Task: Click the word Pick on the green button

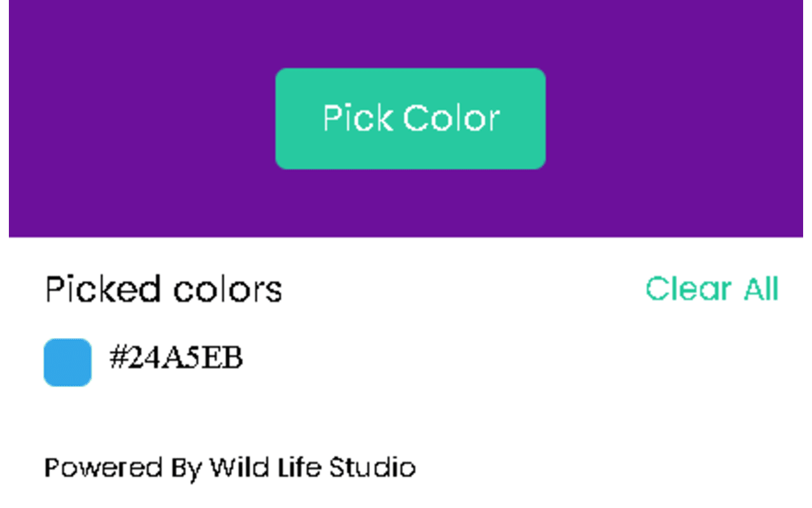Action: pyautogui.click(x=358, y=119)
